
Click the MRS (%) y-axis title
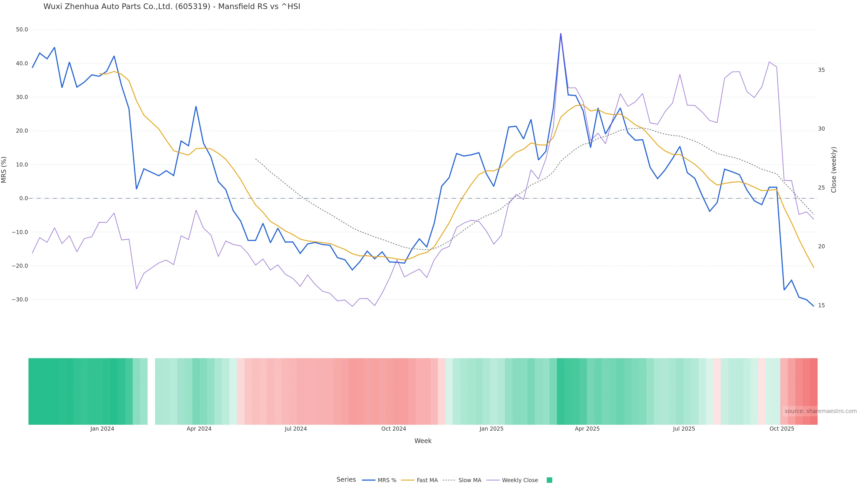pyautogui.click(x=4, y=170)
